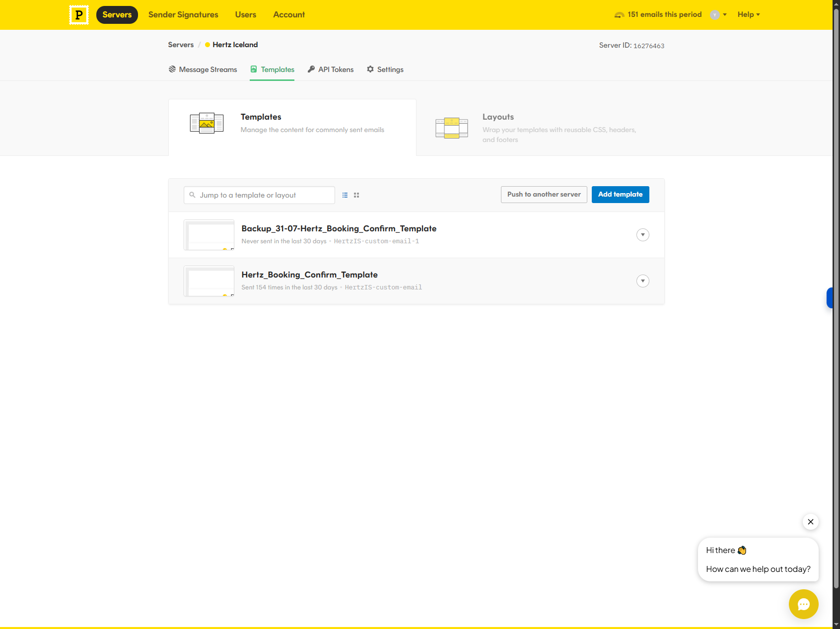Select Sender Signatures in top navigation

point(183,14)
